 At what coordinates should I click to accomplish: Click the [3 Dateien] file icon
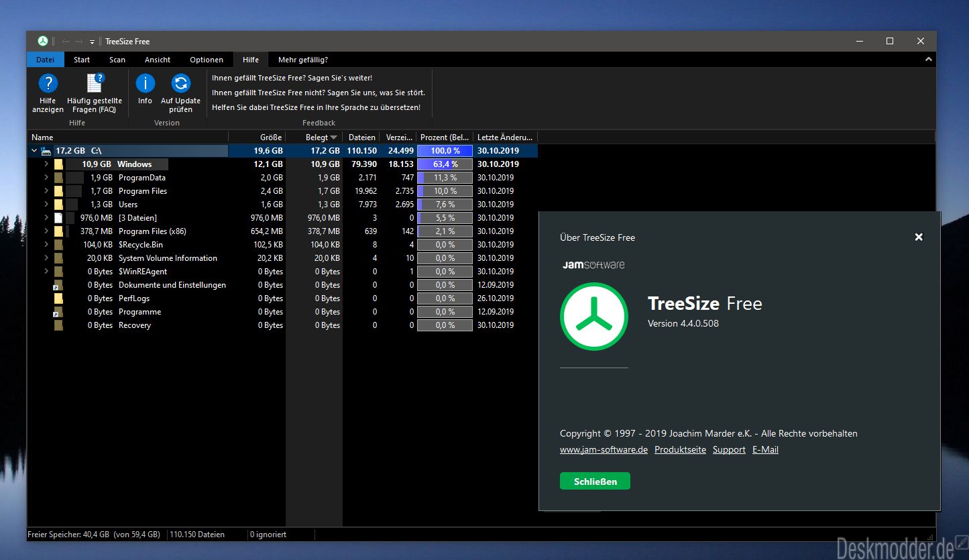point(59,218)
